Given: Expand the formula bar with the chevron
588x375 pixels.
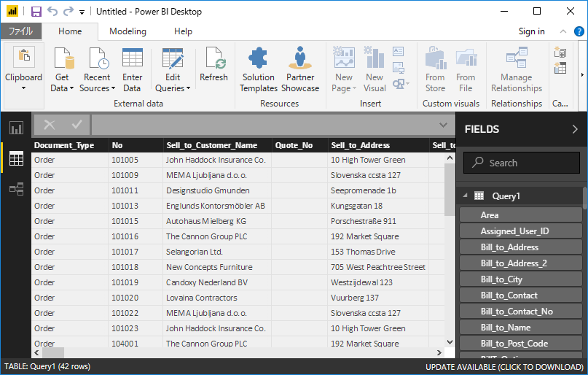Looking at the screenshot, I should point(443,125).
